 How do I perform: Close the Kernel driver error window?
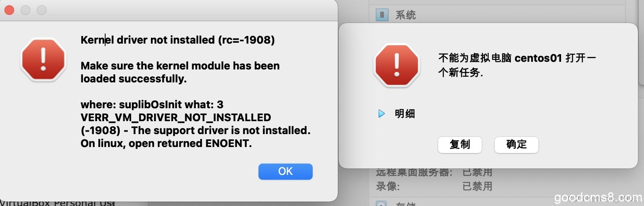[9, 10]
